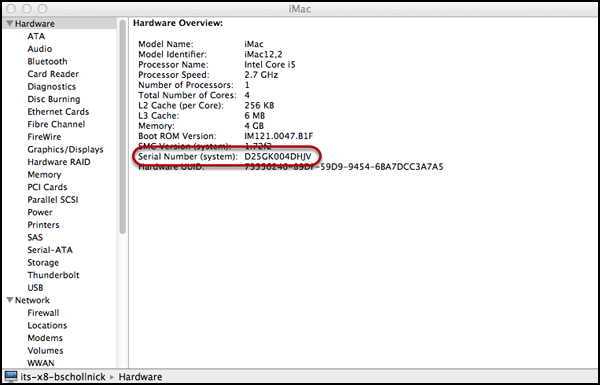This screenshot has height=385, width=600.
Task: Open the Diagnostics entry
Action: pos(52,86)
